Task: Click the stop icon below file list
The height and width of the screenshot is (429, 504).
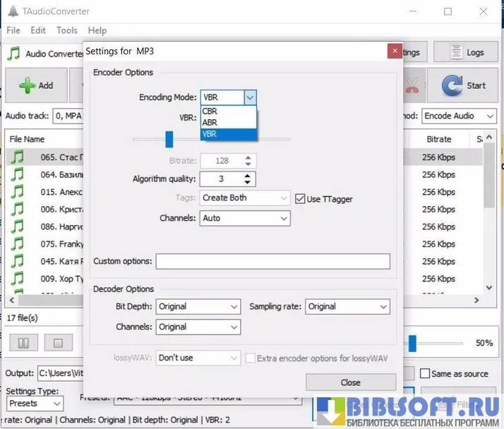Action: (x=59, y=343)
